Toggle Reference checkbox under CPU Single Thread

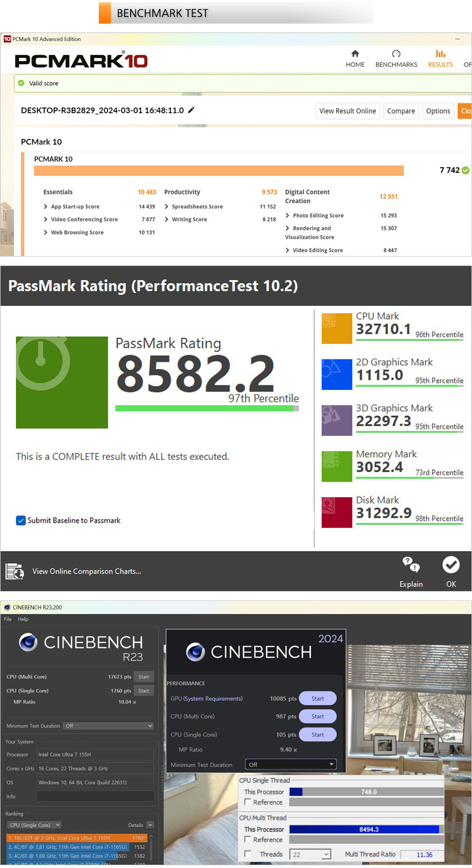click(x=248, y=802)
